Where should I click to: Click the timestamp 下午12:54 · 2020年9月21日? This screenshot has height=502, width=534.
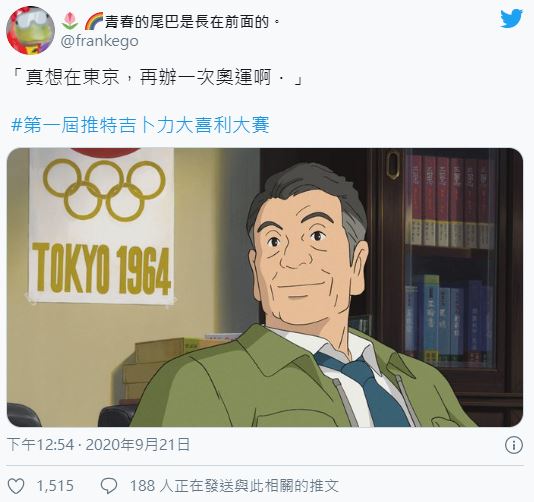[98, 445]
